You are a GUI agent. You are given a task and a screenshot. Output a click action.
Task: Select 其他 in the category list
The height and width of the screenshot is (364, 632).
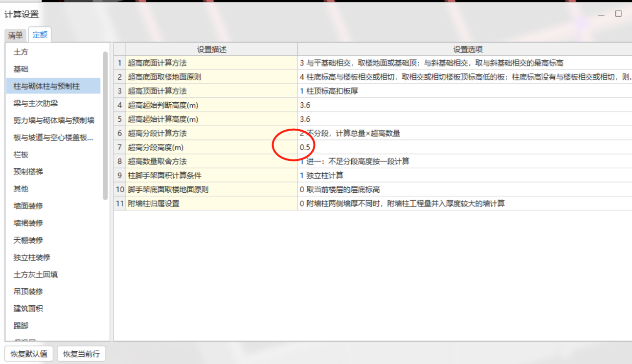pos(53,189)
